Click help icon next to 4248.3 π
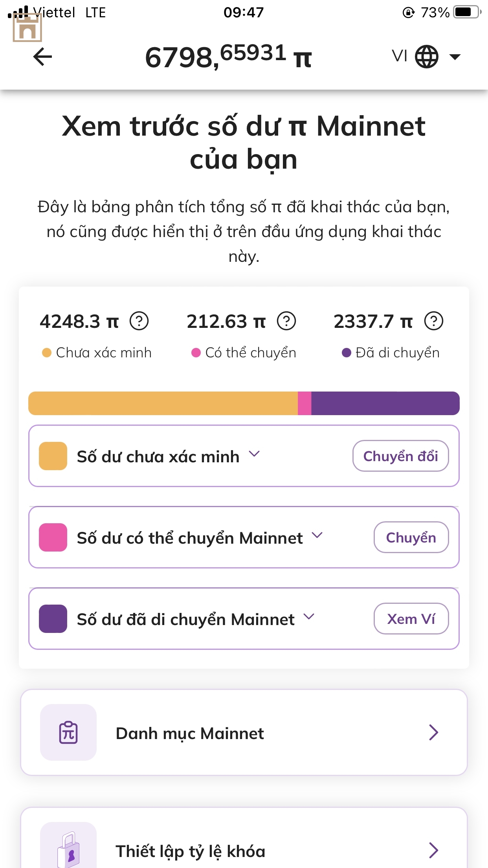 click(139, 321)
